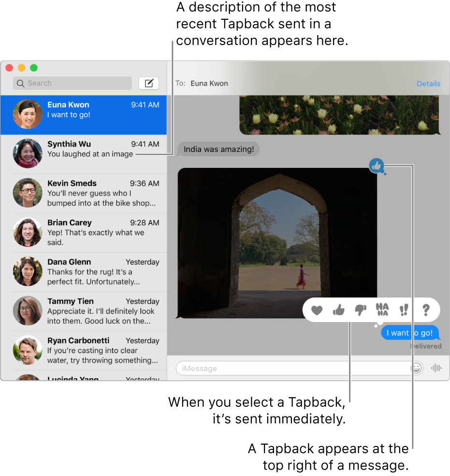Viewport: 450px width, 476px height.
Task: Select the thumbs down Tapback
Action: [361, 310]
